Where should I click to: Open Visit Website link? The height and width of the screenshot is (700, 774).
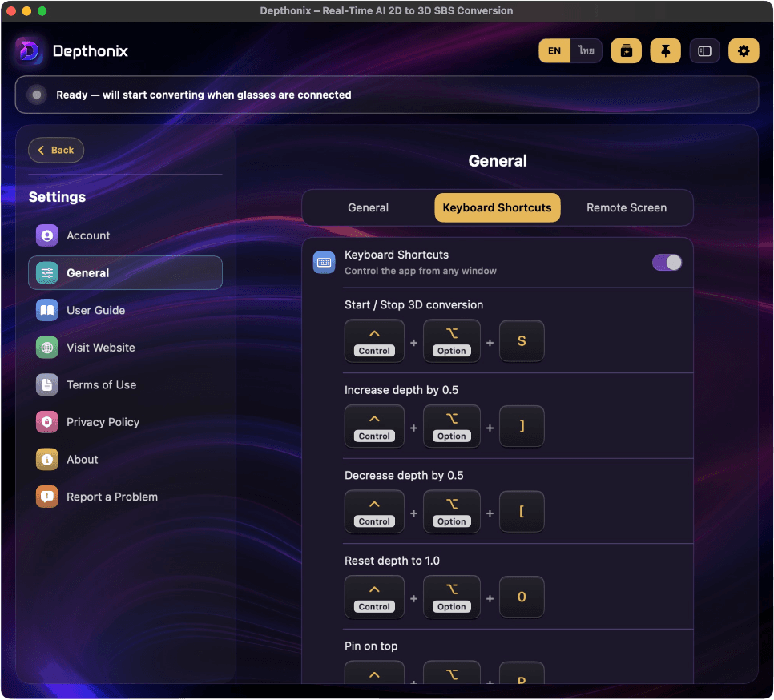[x=125, y=348]
